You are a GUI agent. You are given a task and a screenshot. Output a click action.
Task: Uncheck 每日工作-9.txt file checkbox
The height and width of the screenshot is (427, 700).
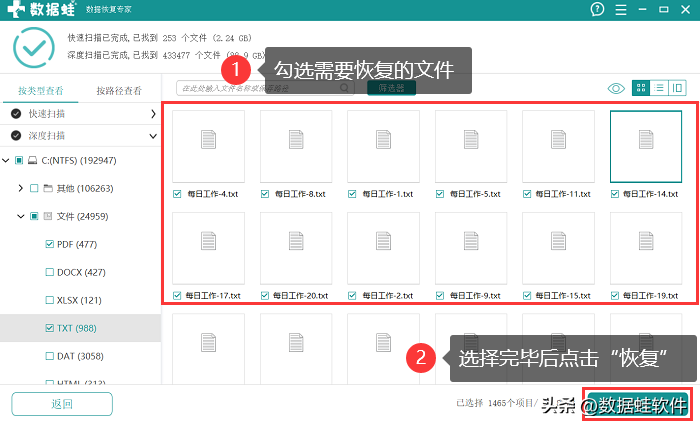440,296
